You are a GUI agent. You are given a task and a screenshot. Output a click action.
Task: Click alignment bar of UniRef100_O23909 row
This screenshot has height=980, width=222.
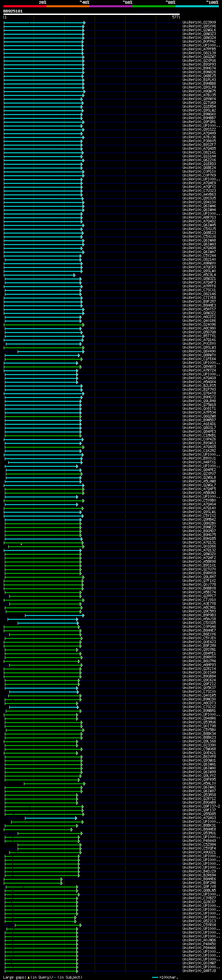click(44, 23)
